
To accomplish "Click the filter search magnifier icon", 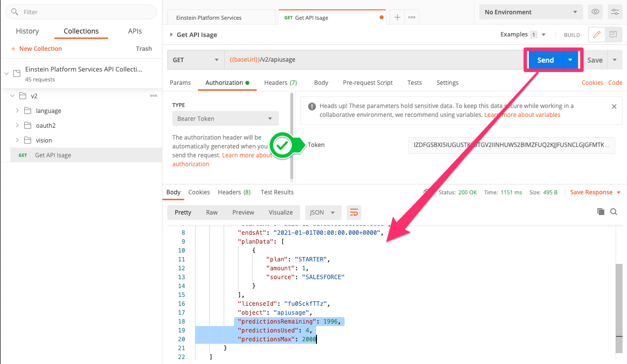I will [x=14, y=12].
